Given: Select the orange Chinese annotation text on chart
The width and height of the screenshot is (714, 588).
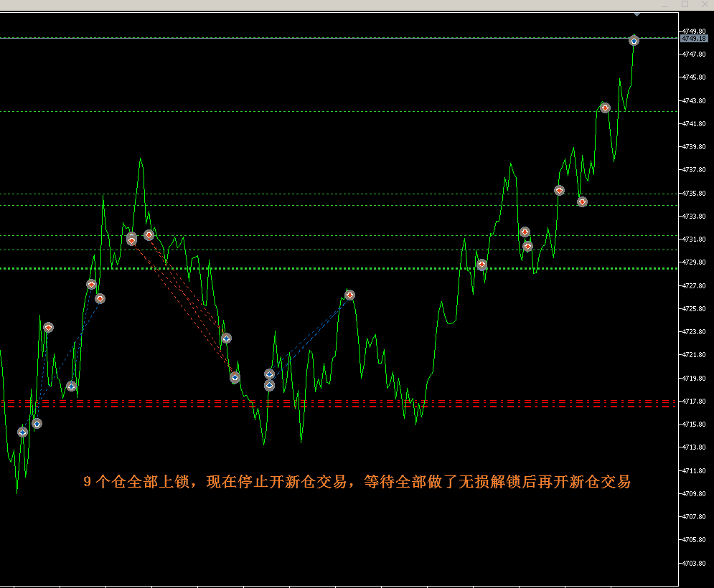Looking at the screenshot, I should click(x=357, y=482).
